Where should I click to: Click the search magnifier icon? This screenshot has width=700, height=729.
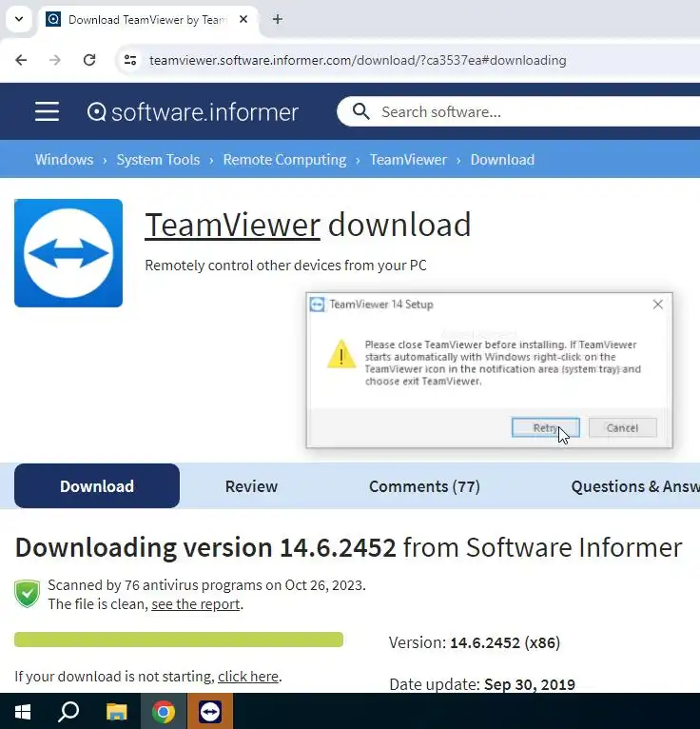[x=360, y=111]
